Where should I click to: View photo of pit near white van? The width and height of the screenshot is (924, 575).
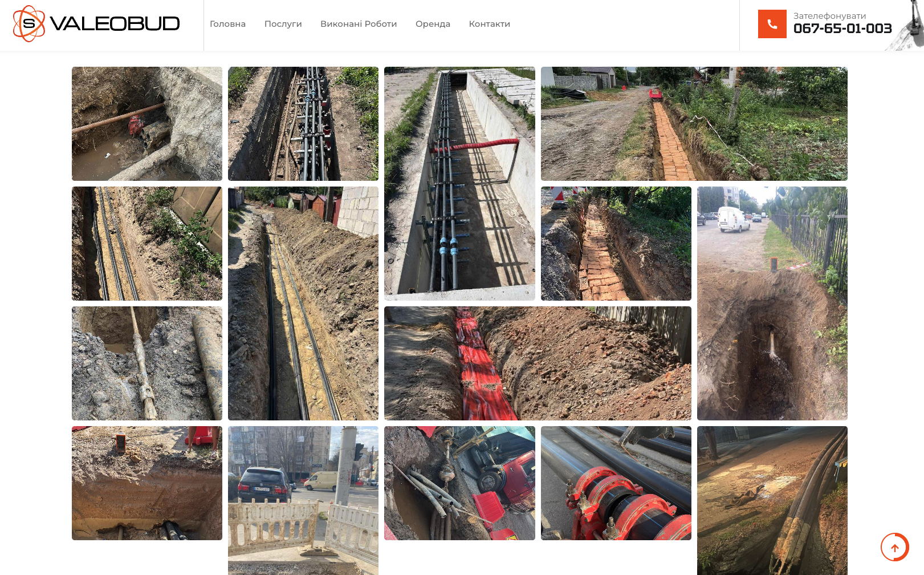[772, 303]
